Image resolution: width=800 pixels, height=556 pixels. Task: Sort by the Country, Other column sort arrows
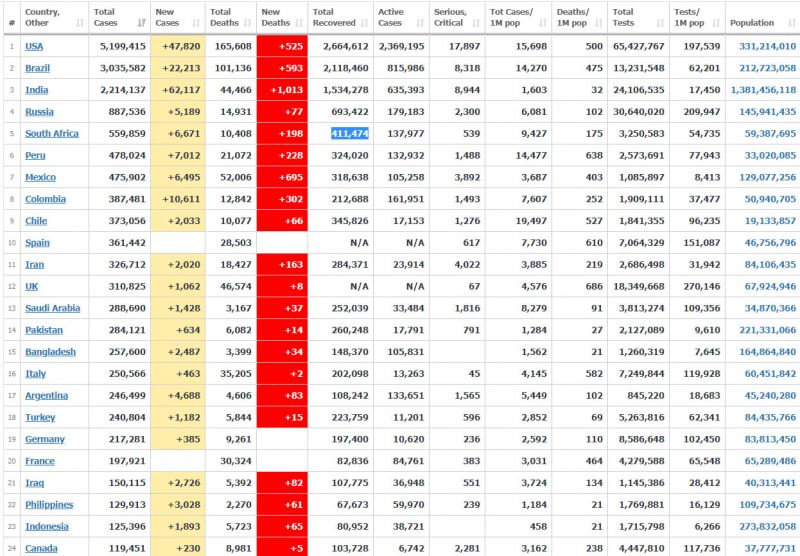click(80, 23)
